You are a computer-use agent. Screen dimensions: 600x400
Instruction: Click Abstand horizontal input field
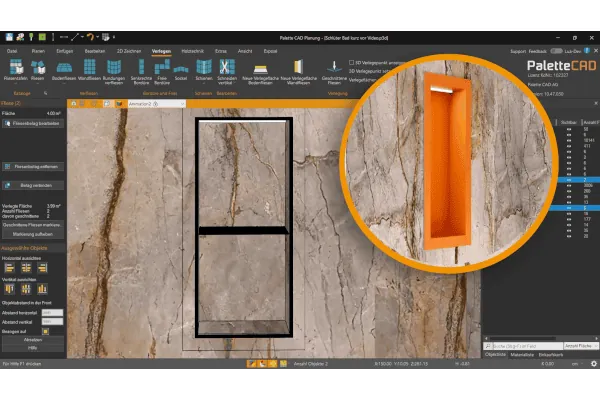coord(52,313)
